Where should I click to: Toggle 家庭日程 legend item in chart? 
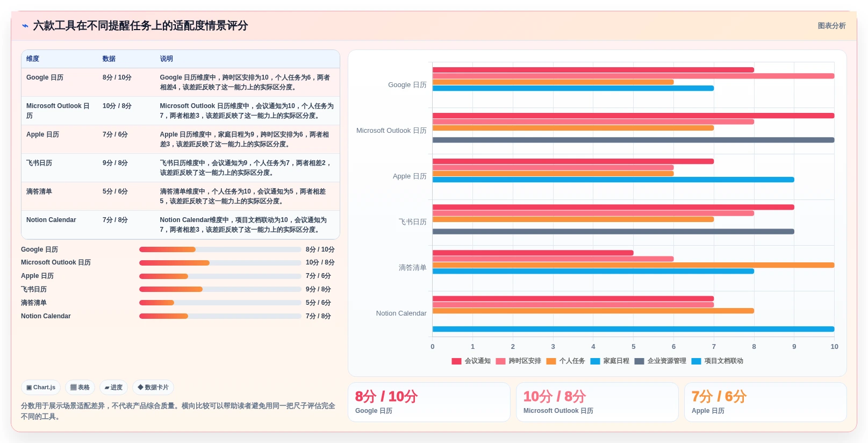pyautogui.click(x=609, y=361)
